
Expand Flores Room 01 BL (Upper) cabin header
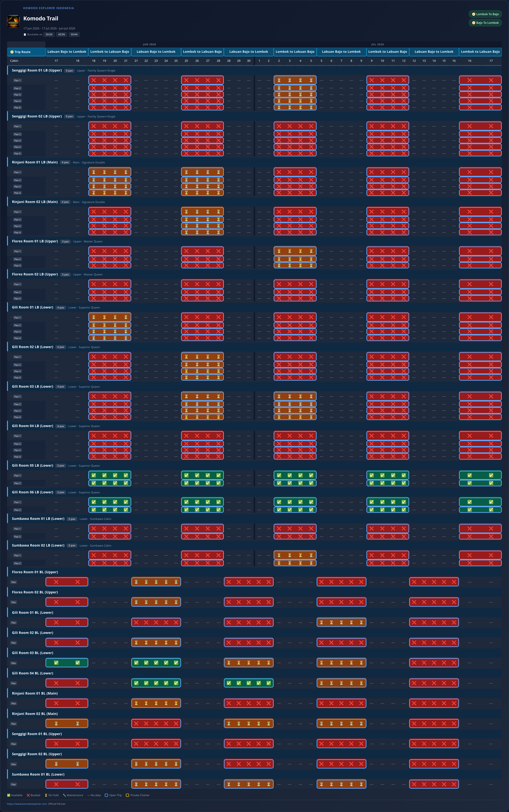tap(254, 572)
